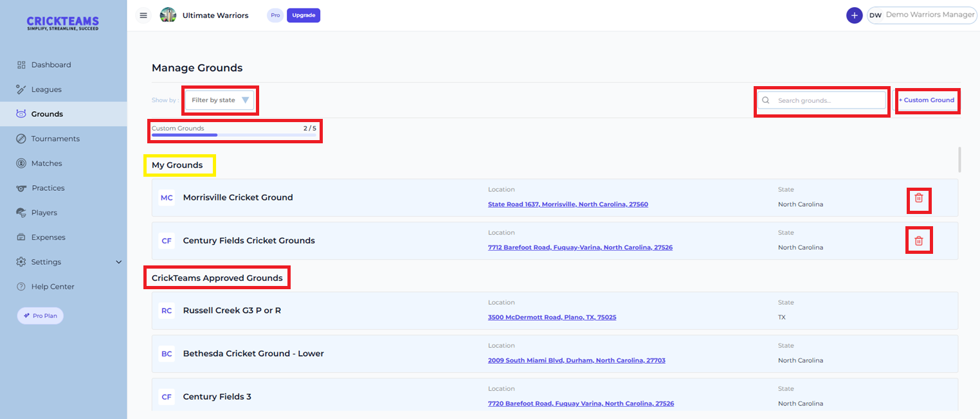This screenshot has width=980, height=419.
Task: Click the Search grounds input field
Action: (x=822, y=100)
